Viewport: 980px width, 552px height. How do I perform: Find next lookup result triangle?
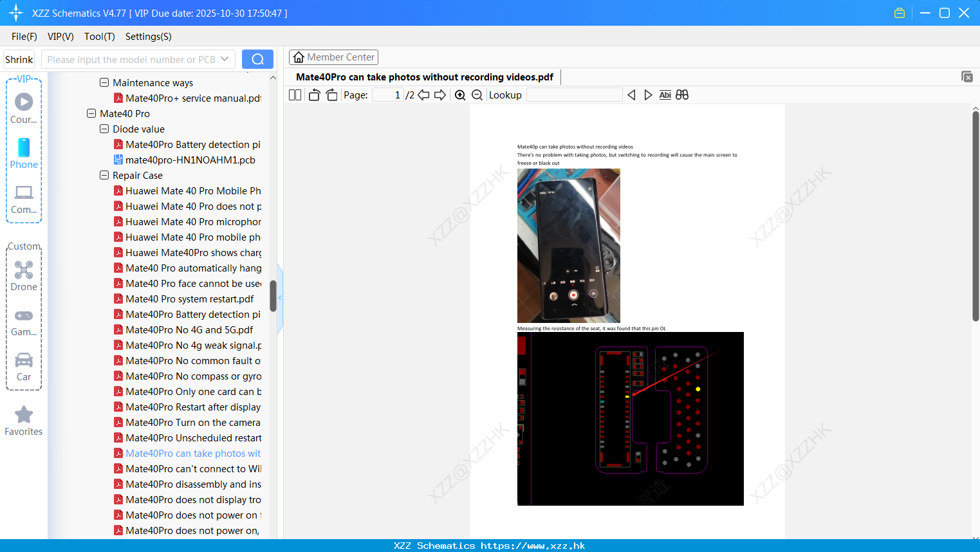point(648,95)
